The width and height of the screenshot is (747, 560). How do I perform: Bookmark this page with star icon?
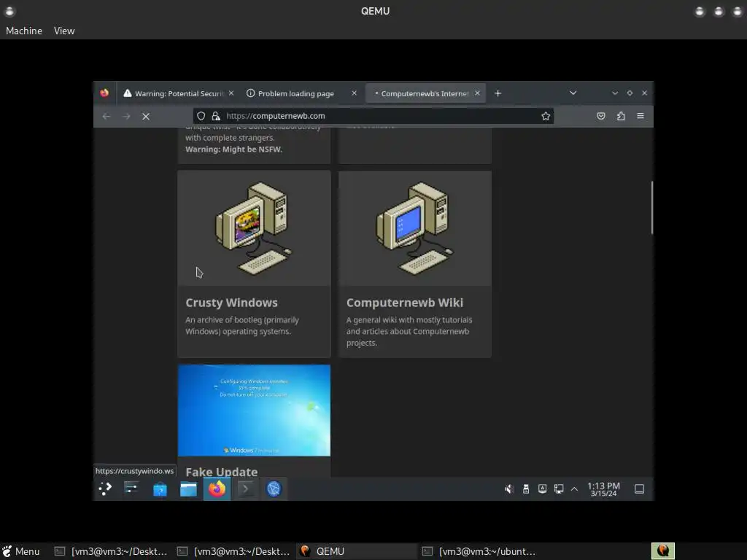coord(546,116)
